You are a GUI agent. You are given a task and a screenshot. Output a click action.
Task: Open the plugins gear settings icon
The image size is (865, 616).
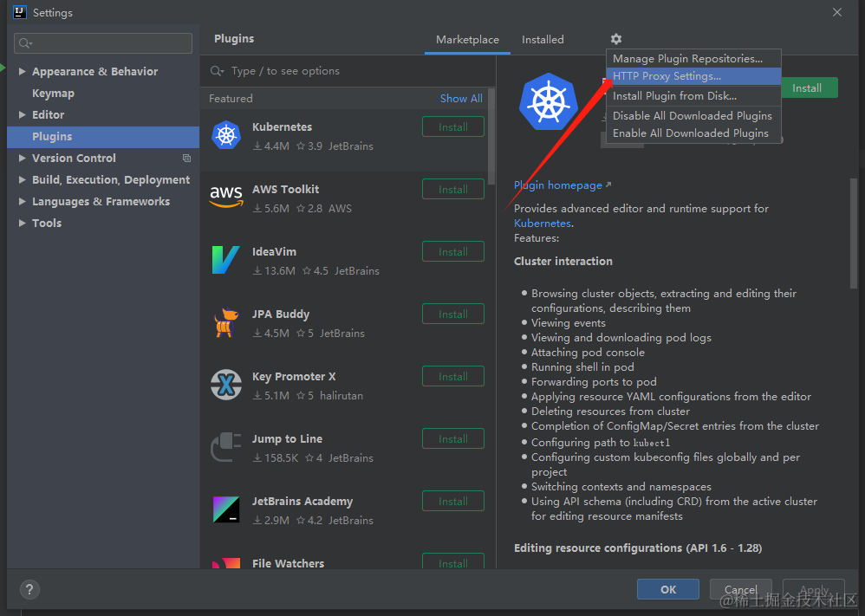pos(615,39)
